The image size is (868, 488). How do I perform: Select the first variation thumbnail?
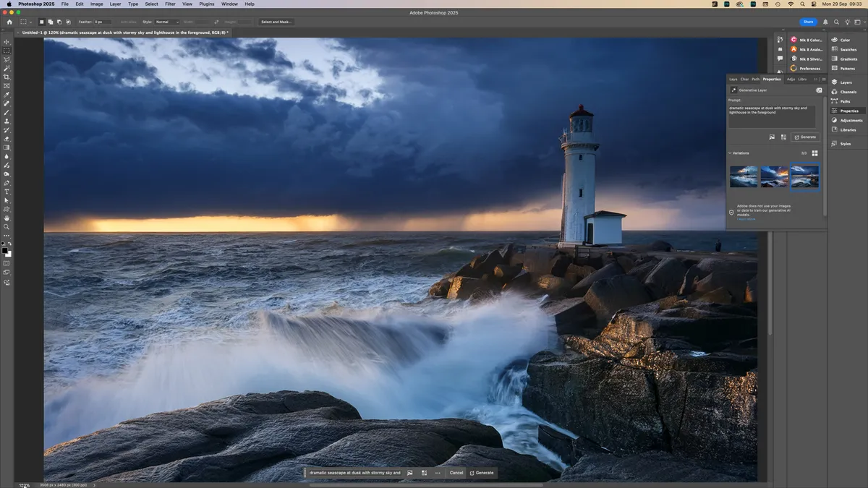coord(744,175)
